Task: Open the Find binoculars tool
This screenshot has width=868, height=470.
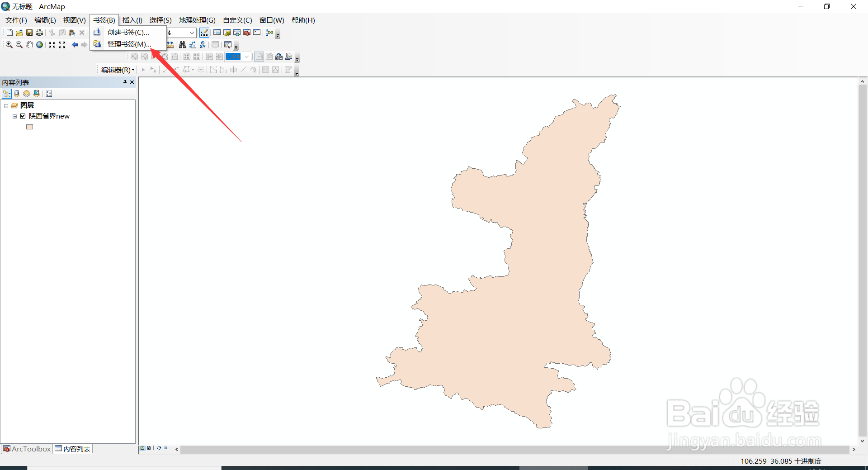Action: 182,44
